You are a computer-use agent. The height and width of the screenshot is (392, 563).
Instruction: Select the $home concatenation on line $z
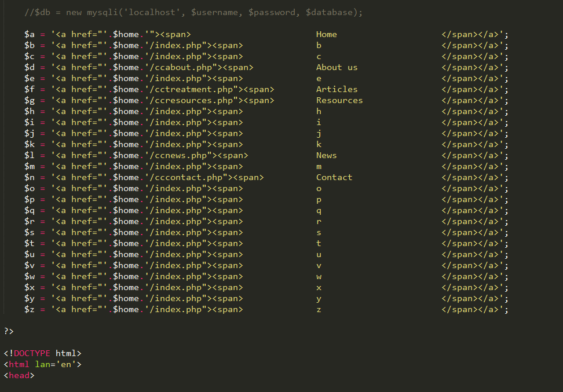click(125, 309)
